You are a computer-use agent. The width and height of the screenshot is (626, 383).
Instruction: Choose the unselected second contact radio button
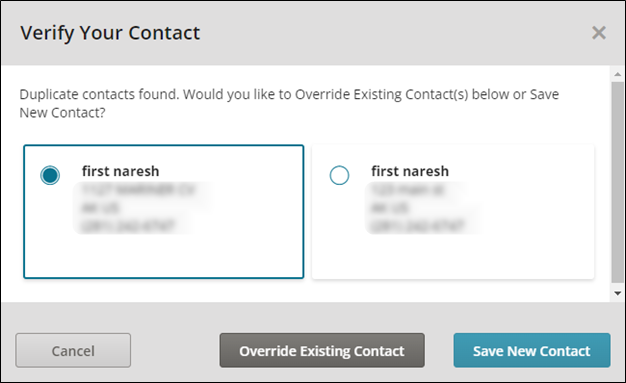339,175
